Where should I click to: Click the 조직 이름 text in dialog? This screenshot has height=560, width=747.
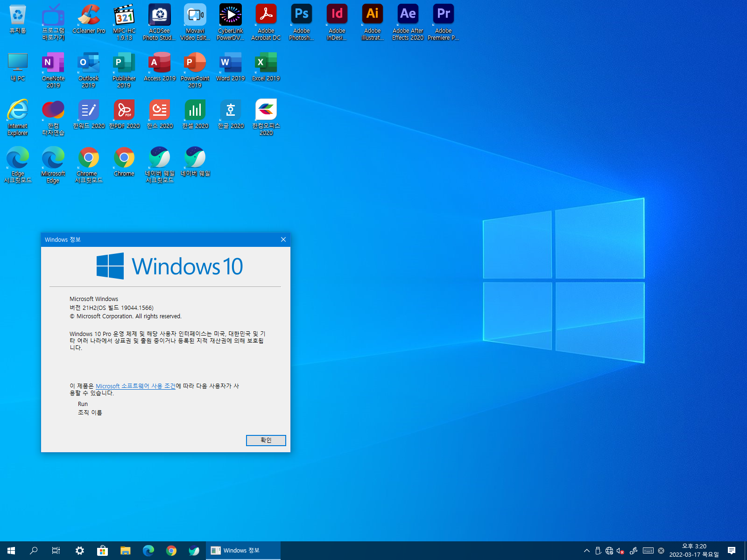90,413
